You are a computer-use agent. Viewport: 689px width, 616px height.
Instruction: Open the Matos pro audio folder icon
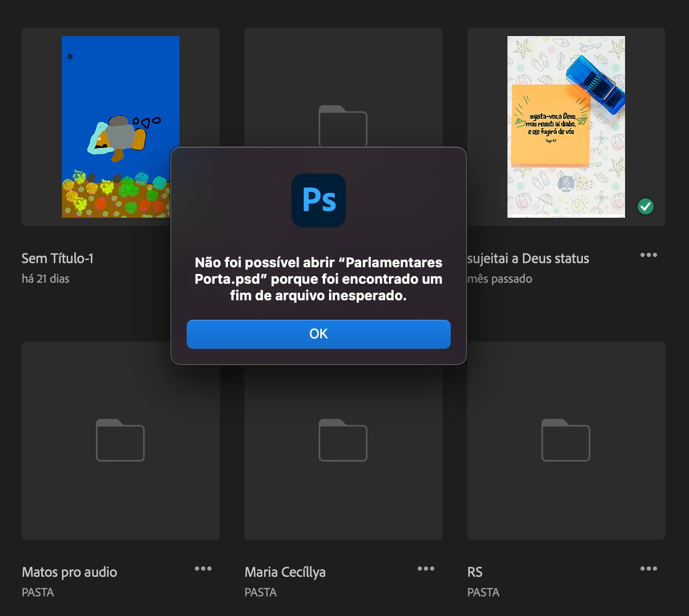click(120, 440)
